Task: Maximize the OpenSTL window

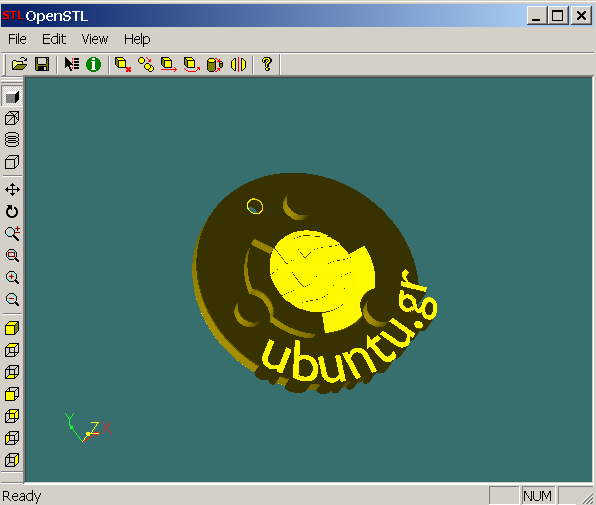Action: [558, 16]
